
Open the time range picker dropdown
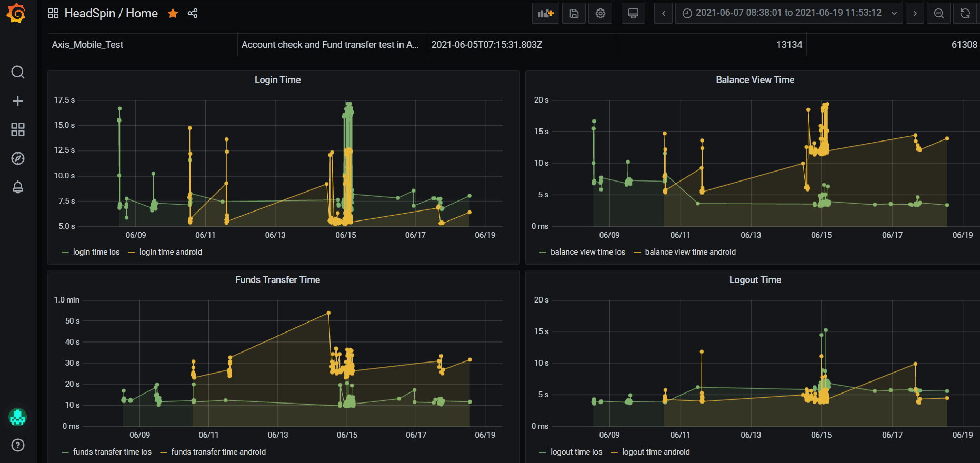pyautogui.click(x=789, y=13)
